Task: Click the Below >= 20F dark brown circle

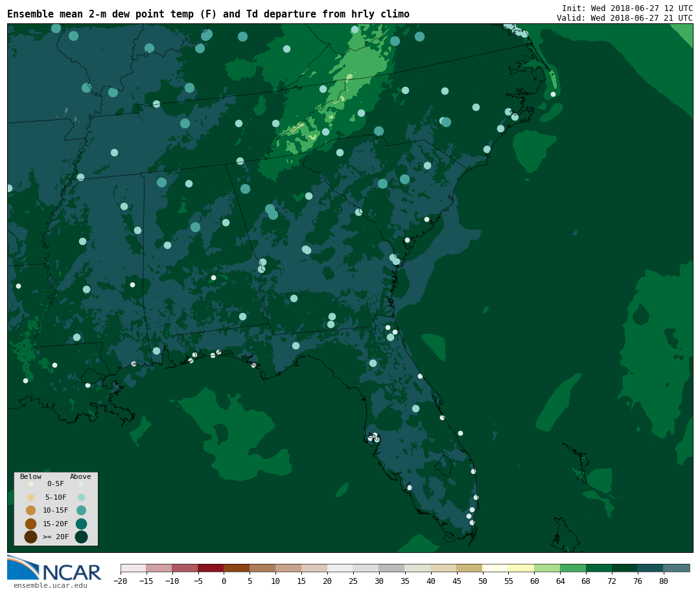Action: pos(31,537)
